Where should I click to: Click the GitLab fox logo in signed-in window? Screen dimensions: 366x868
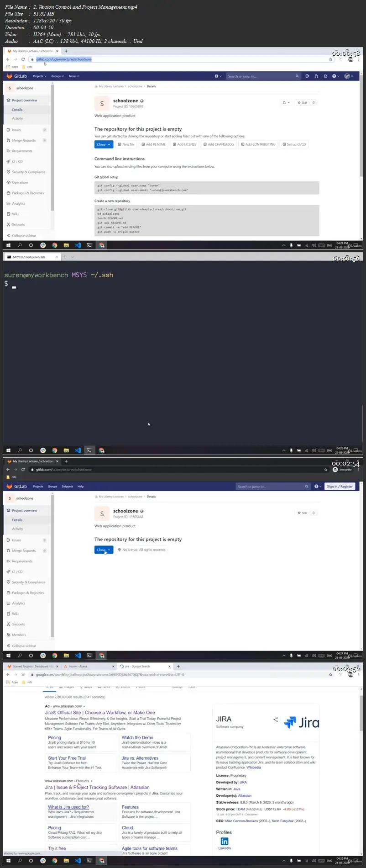[x=9, y=76]
